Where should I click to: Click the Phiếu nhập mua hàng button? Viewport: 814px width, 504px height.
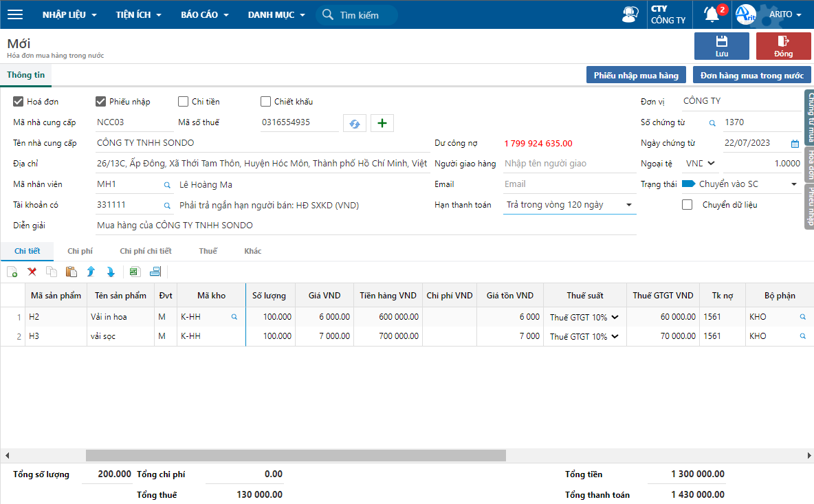coord(636,76)
